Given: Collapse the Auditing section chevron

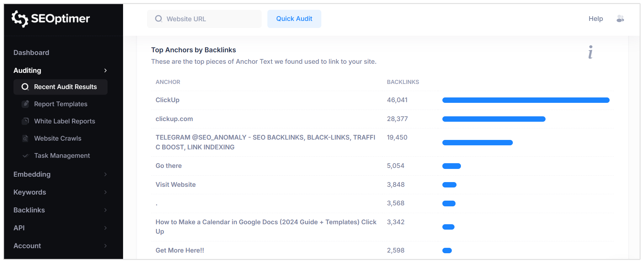Looking at the screenshot, I should click(105, 70).
